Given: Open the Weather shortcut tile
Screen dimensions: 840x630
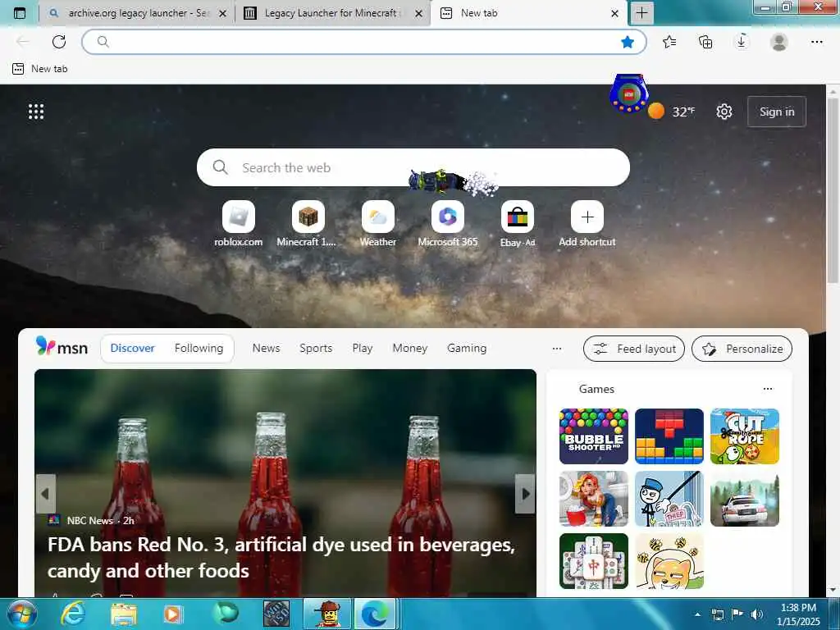Looking at the screenshot, I should (377, 223).
